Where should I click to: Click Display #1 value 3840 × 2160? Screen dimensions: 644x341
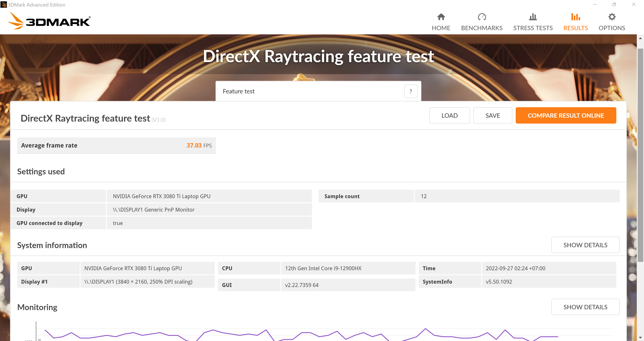(x=138, y=282)
